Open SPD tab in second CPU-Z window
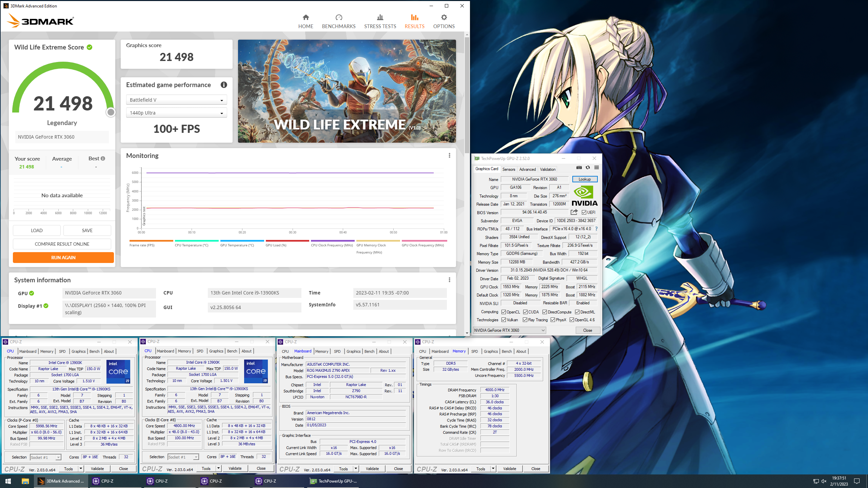 point(200,351)
